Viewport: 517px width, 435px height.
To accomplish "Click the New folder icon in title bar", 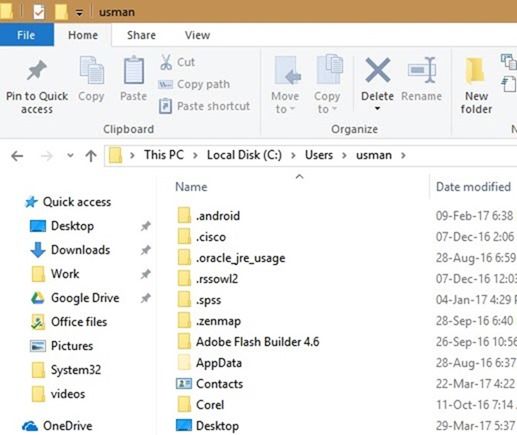I will click(61, 12).
